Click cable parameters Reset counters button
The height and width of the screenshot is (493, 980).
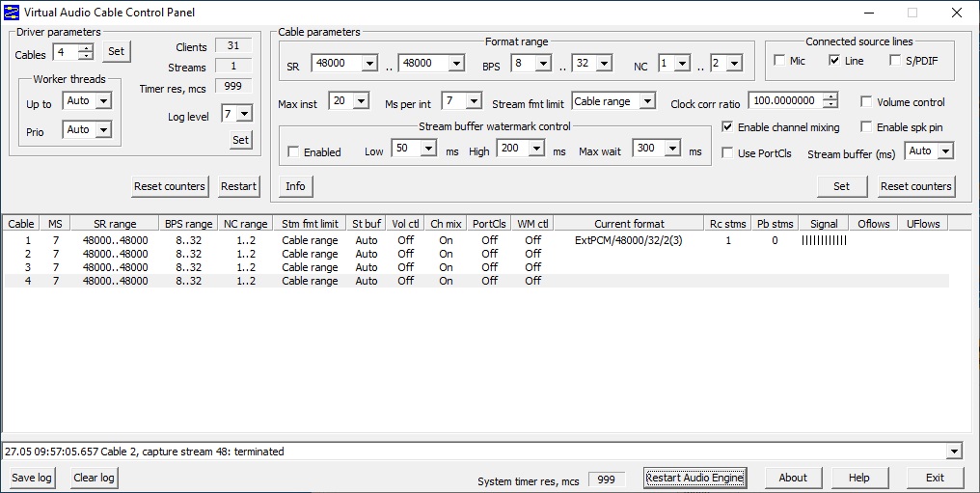click(916, 186)
